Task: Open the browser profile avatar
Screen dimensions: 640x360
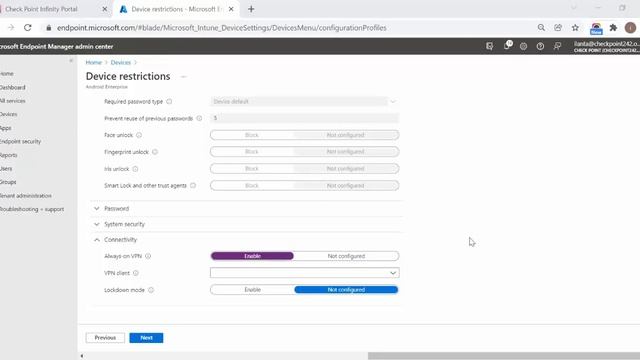Action: tap(630, 28)
